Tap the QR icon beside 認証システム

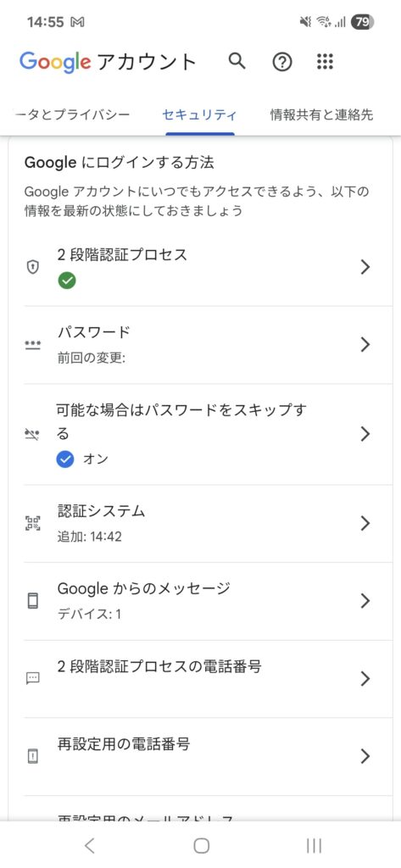click(33, 523)
